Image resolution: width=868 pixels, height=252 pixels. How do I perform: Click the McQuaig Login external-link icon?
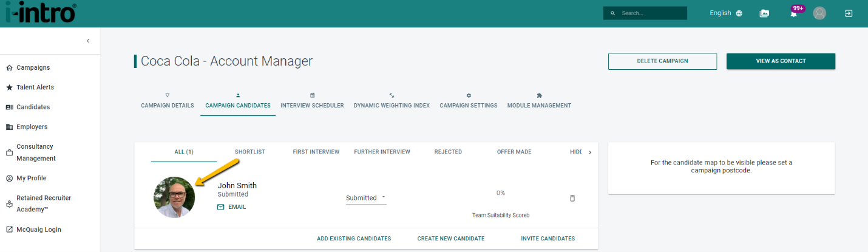click(x=9, y=230)
